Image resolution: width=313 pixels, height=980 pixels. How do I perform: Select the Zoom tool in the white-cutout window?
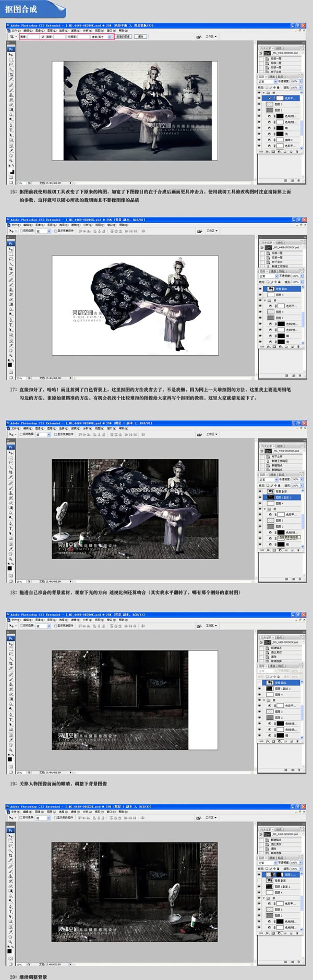point(10,355)
